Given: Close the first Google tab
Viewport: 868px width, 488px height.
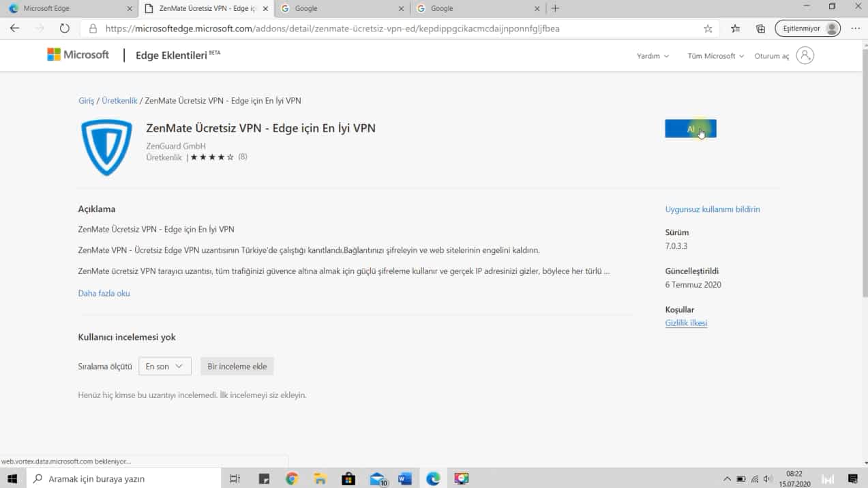Looking at the screenshot, I should [401, 9].
